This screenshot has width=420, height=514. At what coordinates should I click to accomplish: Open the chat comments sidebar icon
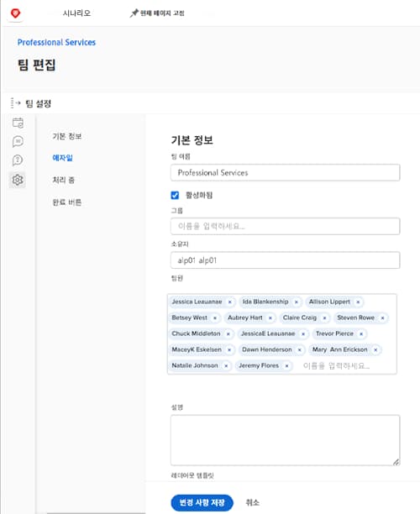18,141
